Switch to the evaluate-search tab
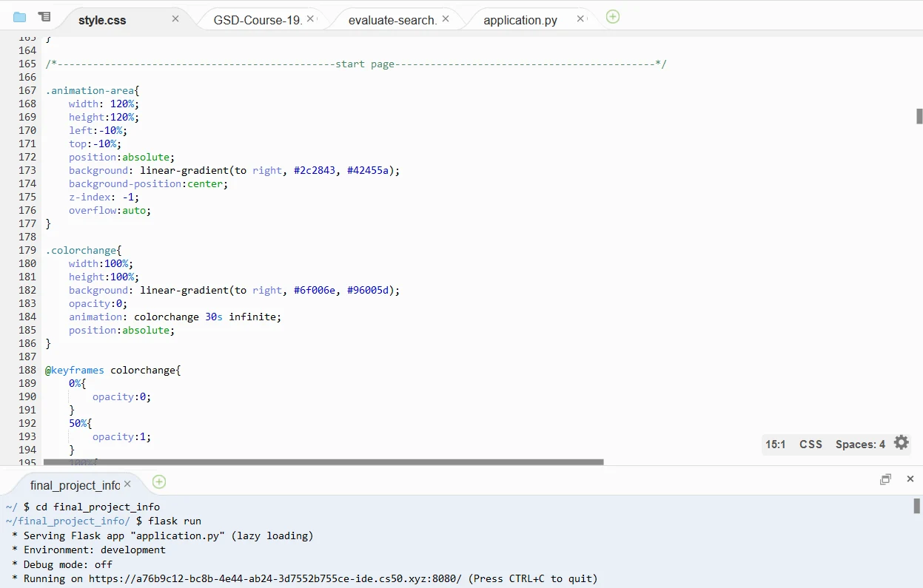 pos(392,20)
